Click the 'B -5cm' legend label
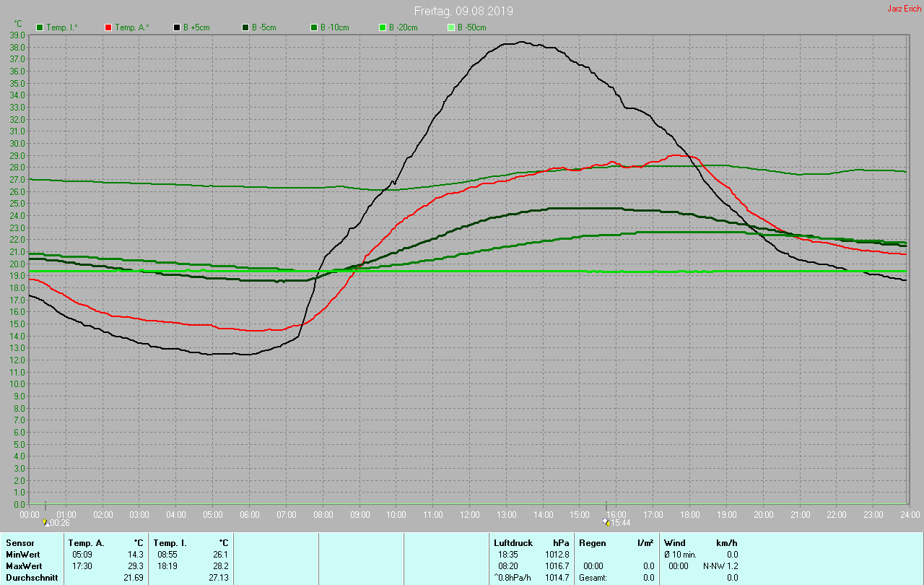The width and height of the screenshot is (924, 585). coord(264,27)
